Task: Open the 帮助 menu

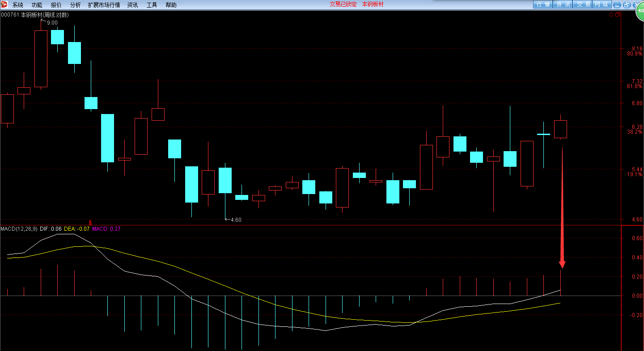Action: click(171, 5)
